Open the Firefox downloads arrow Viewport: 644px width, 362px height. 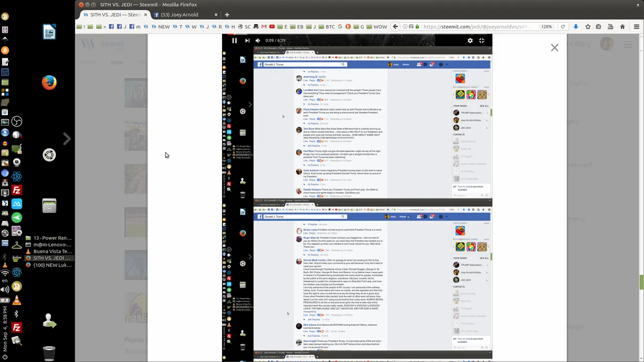[576, 27]
